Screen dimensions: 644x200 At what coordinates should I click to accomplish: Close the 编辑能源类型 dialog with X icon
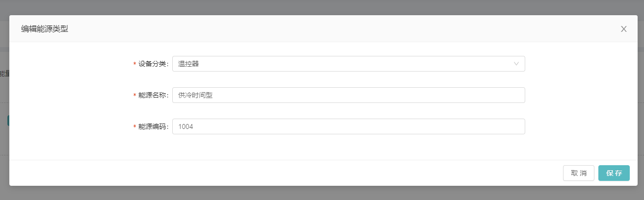pos(623,29)
